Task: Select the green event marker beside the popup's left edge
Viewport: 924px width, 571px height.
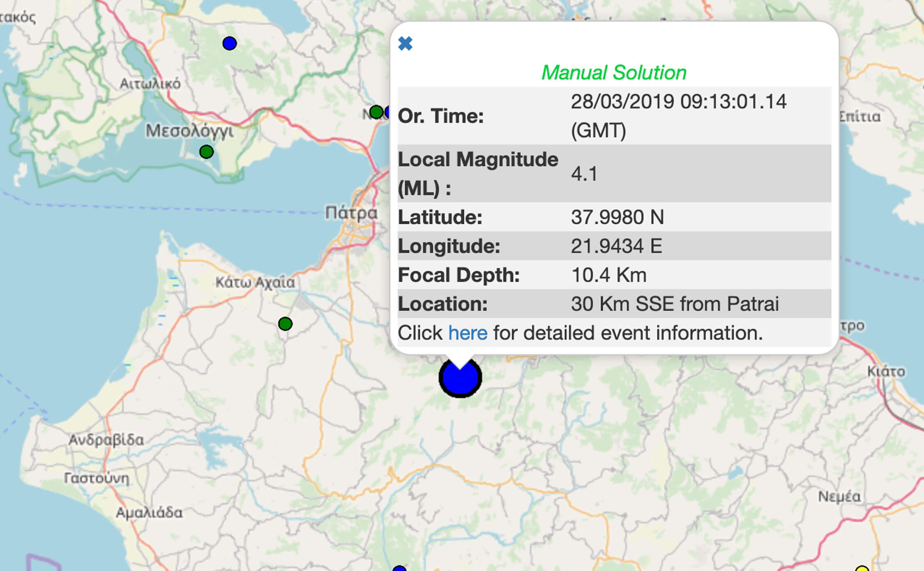Action: (376, 112)
